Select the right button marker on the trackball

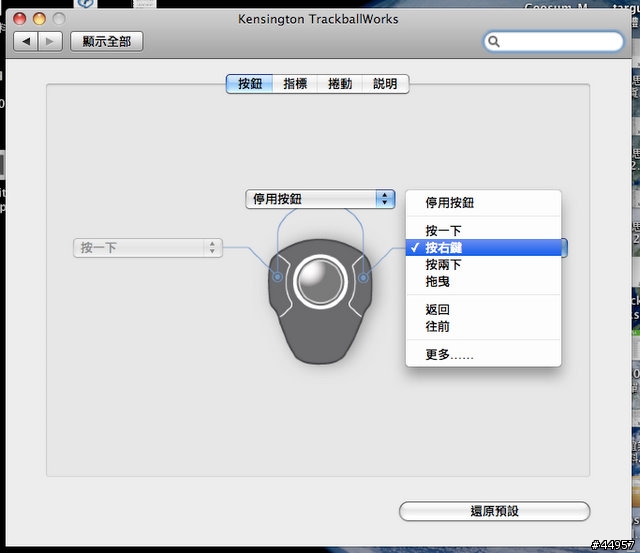[363, 278]
